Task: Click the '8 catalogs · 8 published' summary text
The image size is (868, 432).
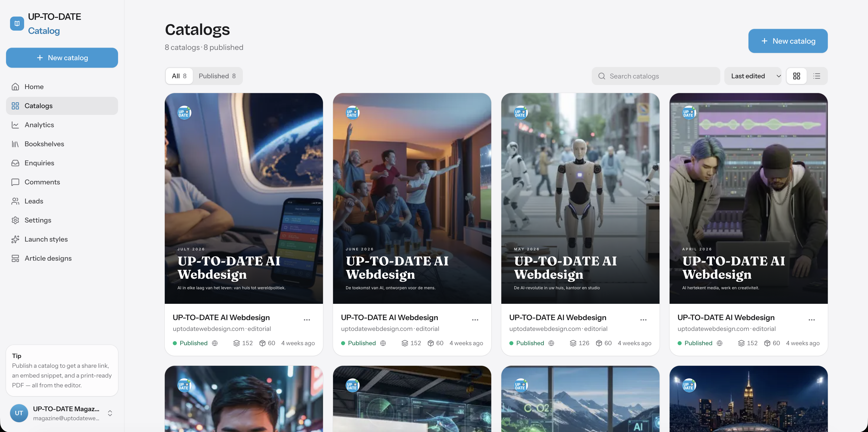Action: [x=204, y=47]
